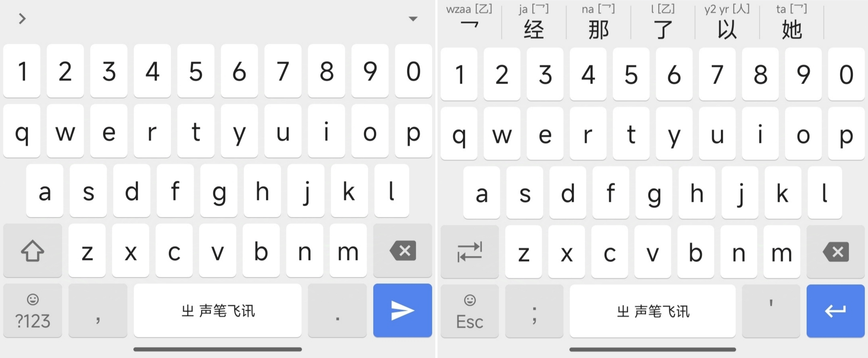Viewport: 868px width, 358px height.
Task: Tap the comma key on left keyboard
Action: pos(98,310)
